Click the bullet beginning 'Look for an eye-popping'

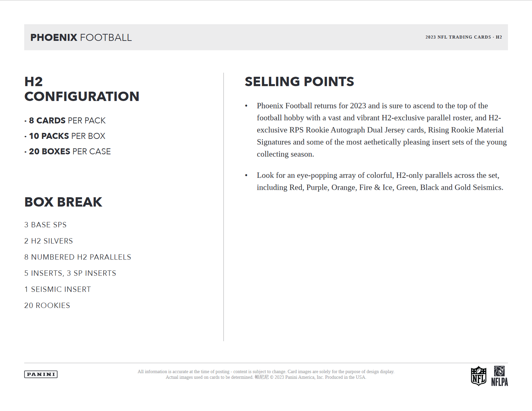(x=379, y=181)
